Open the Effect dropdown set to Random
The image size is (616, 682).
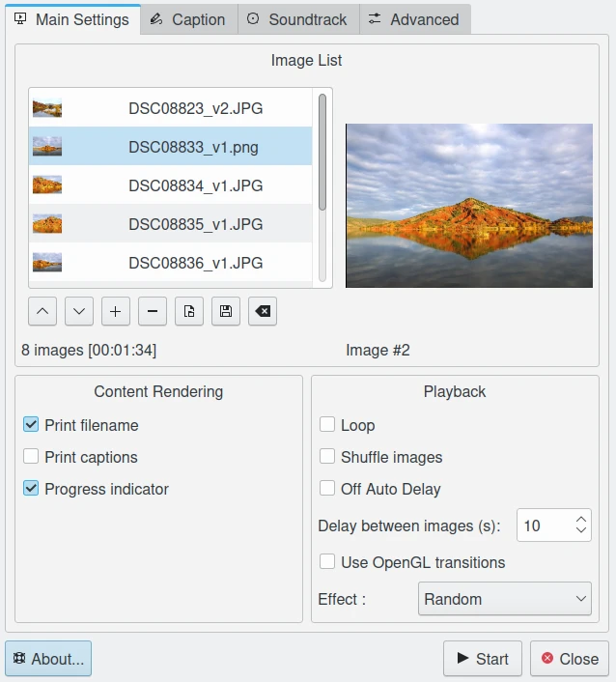pos(504,599)
